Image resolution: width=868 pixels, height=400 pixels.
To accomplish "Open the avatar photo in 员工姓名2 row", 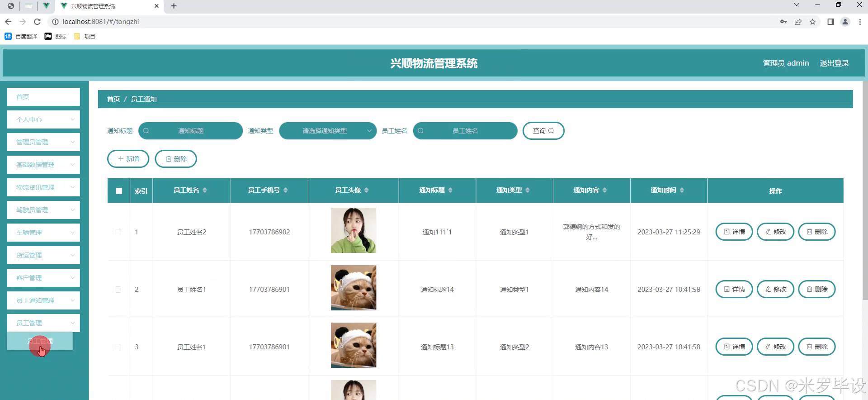I will point(354,230).
